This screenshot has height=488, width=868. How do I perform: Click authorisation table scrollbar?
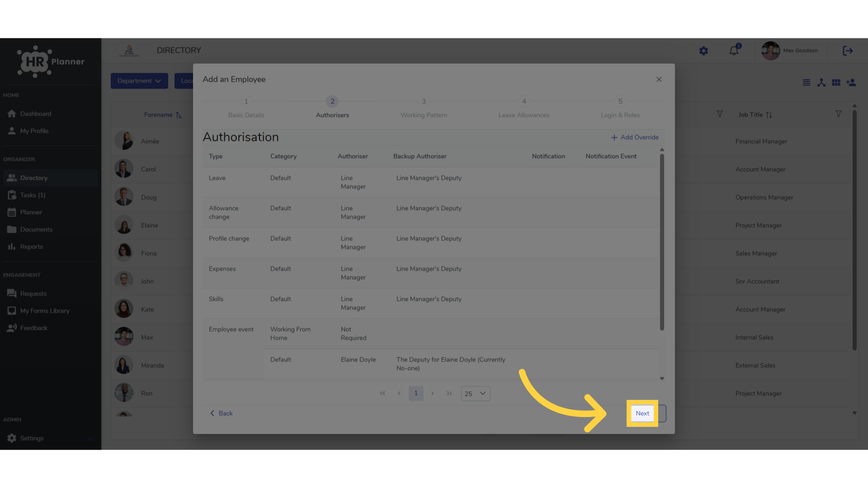coord(662,243)
